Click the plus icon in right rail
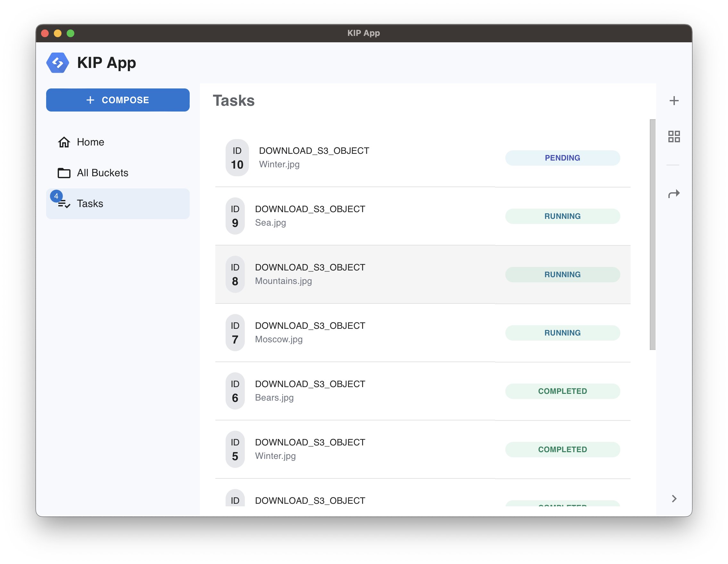Screen dimensions: 728x564 [x=674, y=101]
